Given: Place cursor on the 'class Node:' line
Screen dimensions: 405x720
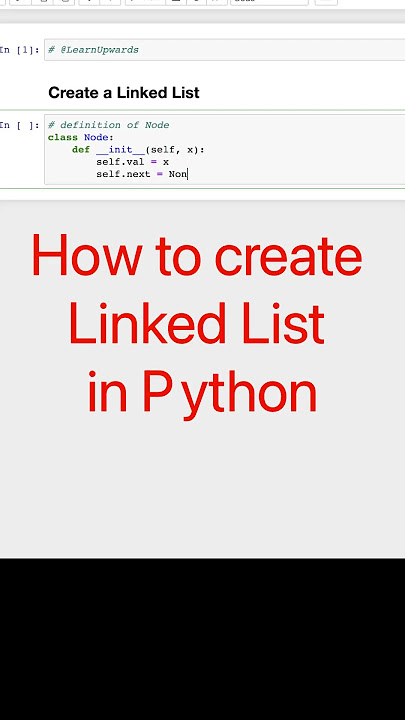Looking at the screenshot, I should pyautogui.click(x=81, y=137).
